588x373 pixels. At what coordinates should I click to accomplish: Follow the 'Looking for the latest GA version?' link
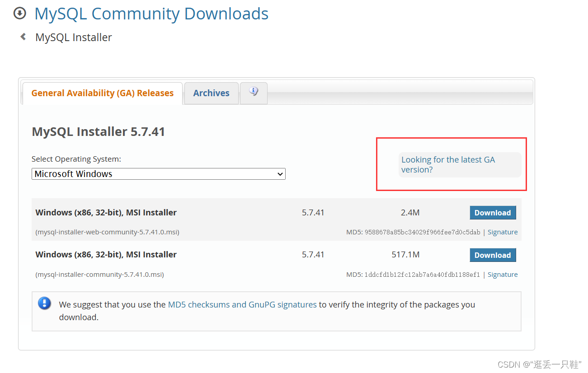pyautogui.click(x=448, y=165)
